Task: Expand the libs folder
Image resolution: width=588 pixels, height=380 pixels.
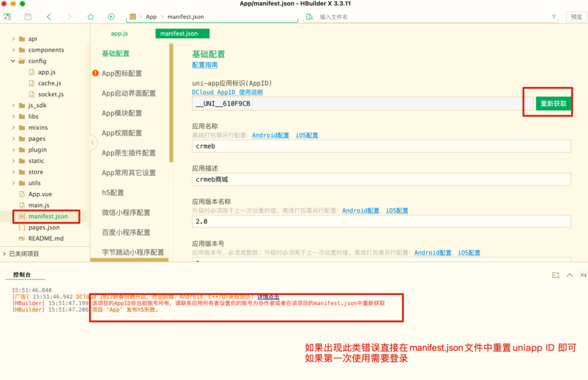Action: click(14, 116)
